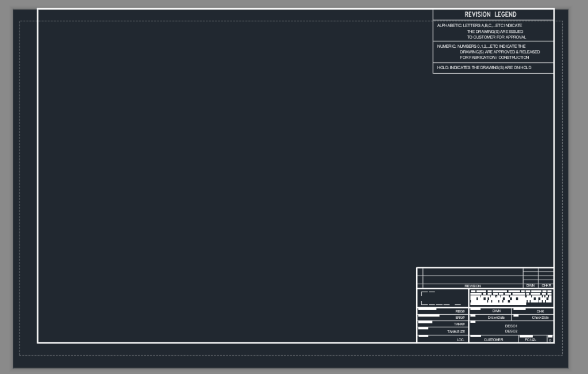Click the ALPHABETIC legend note text

(x=480, y=31)
